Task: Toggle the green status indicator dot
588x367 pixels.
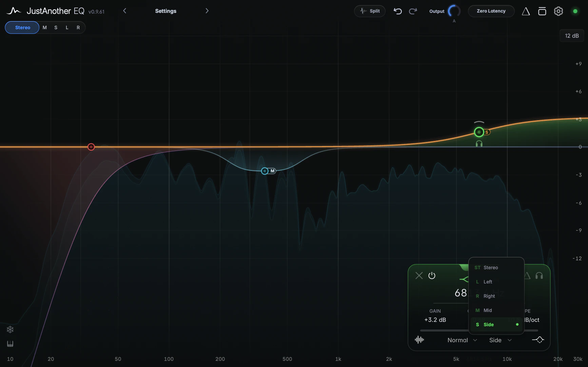Action: tap(575, 11)
